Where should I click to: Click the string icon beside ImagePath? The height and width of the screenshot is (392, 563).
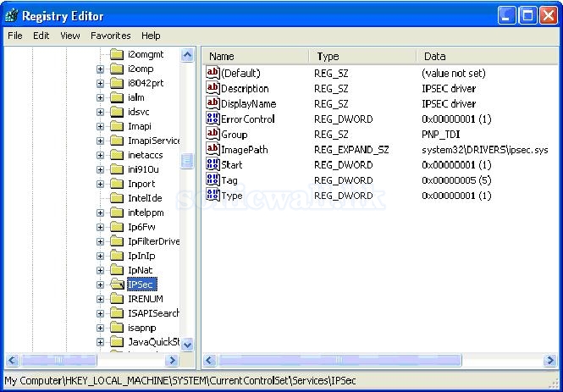pos(213,149)
